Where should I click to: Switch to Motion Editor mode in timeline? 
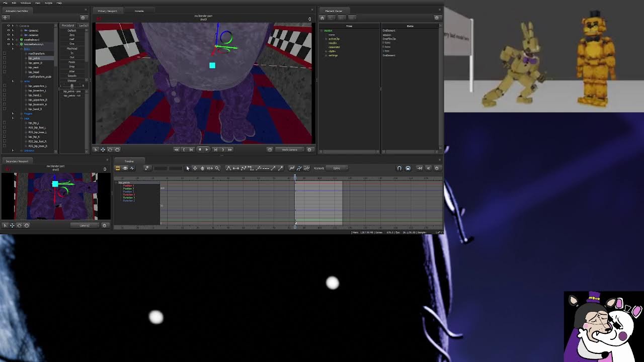(x=125, y=168)
